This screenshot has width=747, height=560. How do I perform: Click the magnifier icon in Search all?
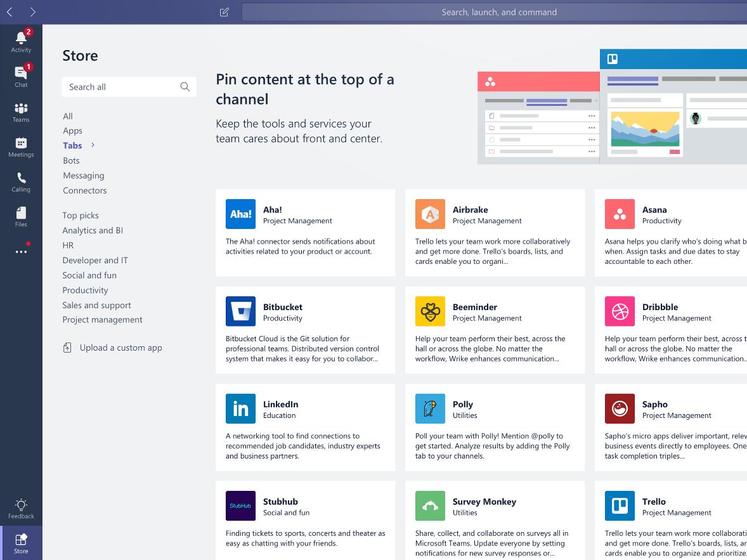pos(185,87)
